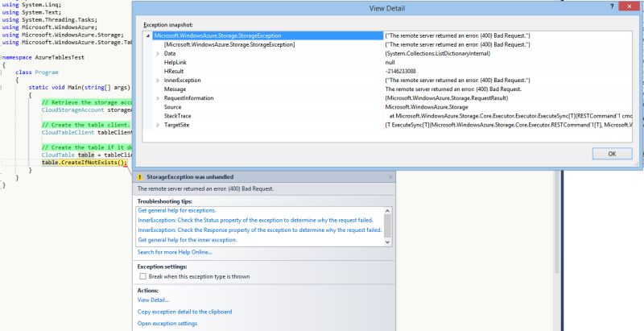This screenshot has width=644, height=331.
Task: Collapse the Main method outlining marker
Action: pos(2,88)
